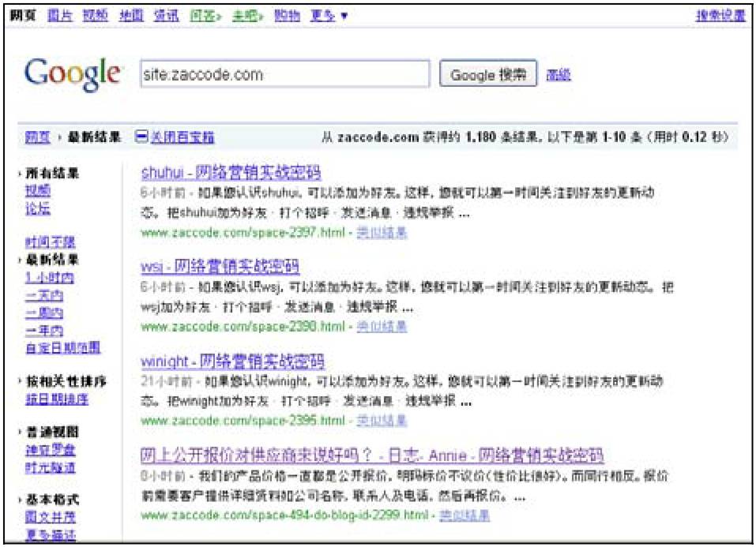This screenshot has width=756, height=547.
Task: Click the green URL under the wsj result
Action: point(243,326)
